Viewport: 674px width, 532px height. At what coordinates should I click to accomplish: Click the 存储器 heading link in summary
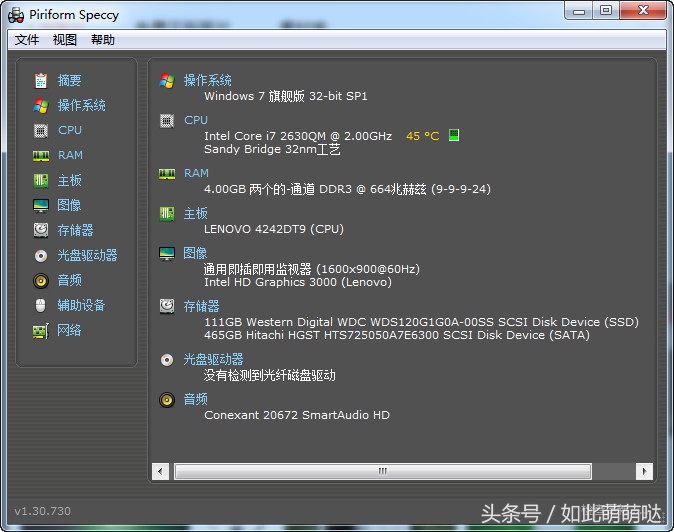202,306
